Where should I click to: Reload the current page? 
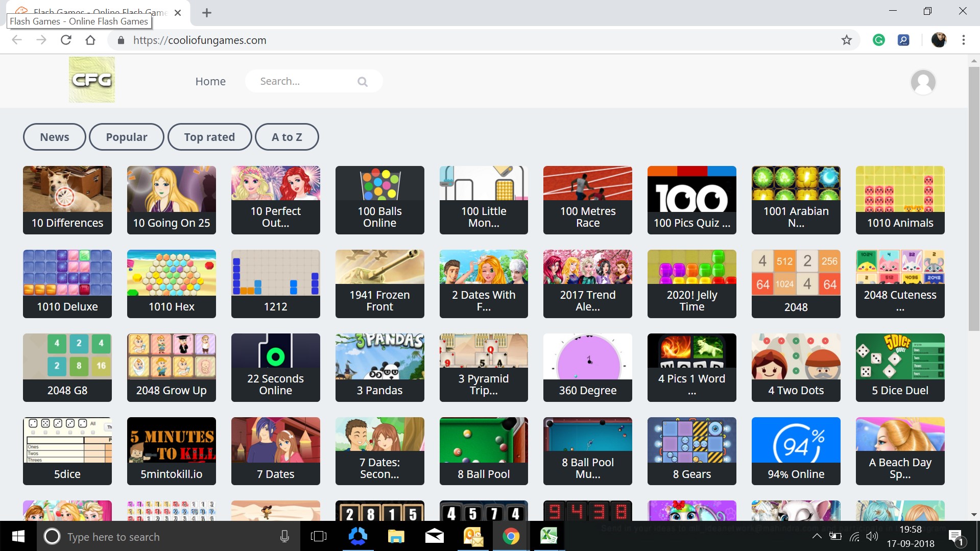(66, 40)
